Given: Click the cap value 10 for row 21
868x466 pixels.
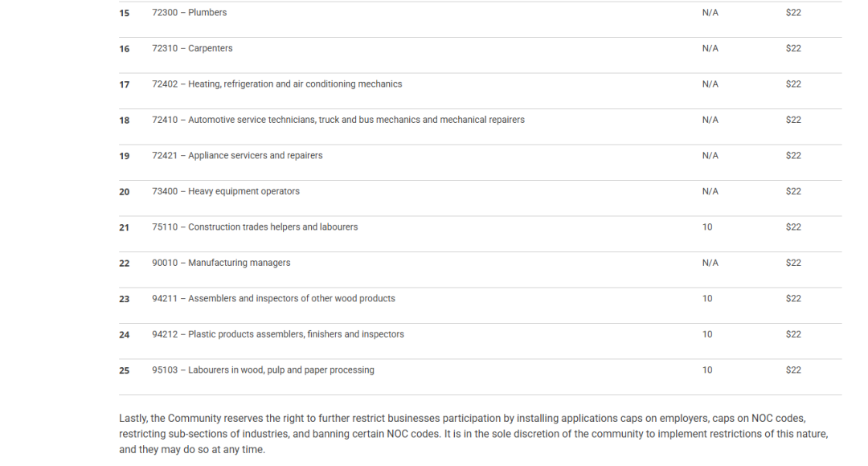Looking at the screenshot, I should pos(707,227).
